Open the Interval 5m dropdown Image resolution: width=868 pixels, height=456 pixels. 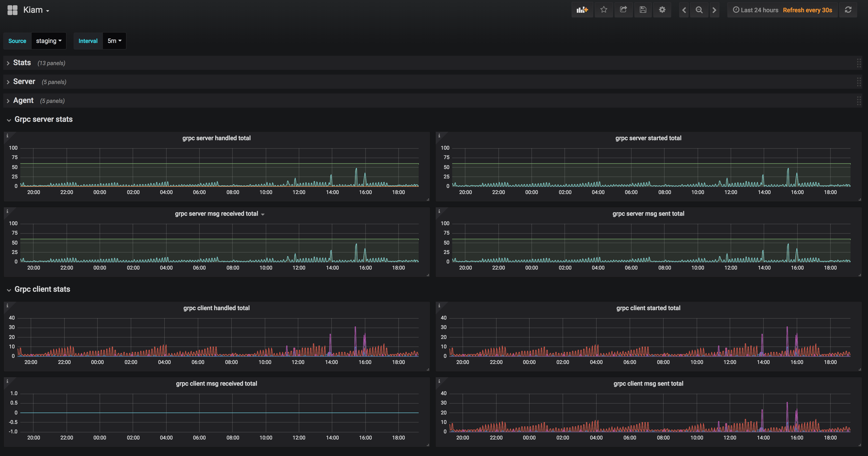click(x=114, y=41)
